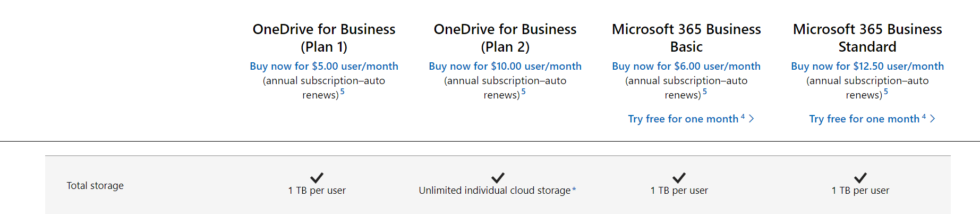Select the Total storage row label
Screen dimensions: 980x214
click(95, 185)
